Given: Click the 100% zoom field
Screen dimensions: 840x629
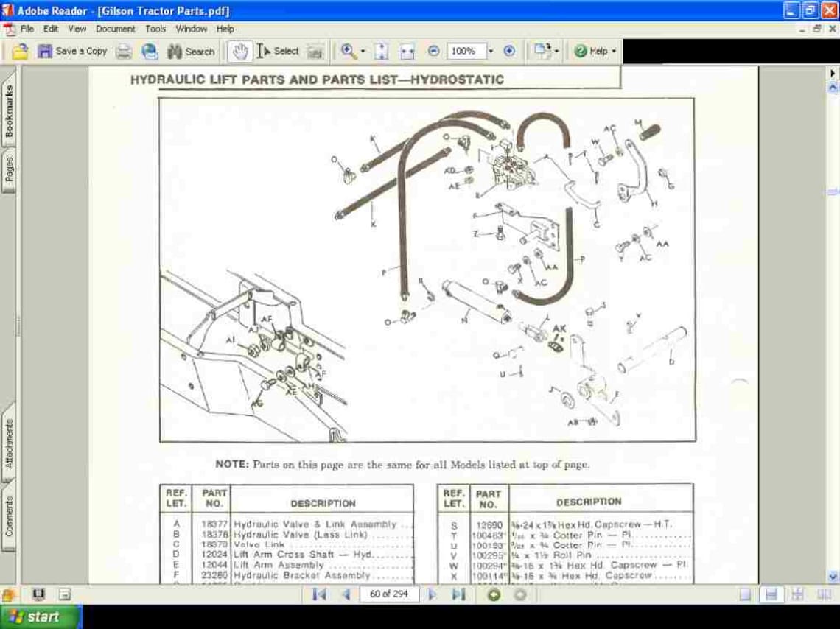Looking at the screenshot, I should [x=466, y=52].
